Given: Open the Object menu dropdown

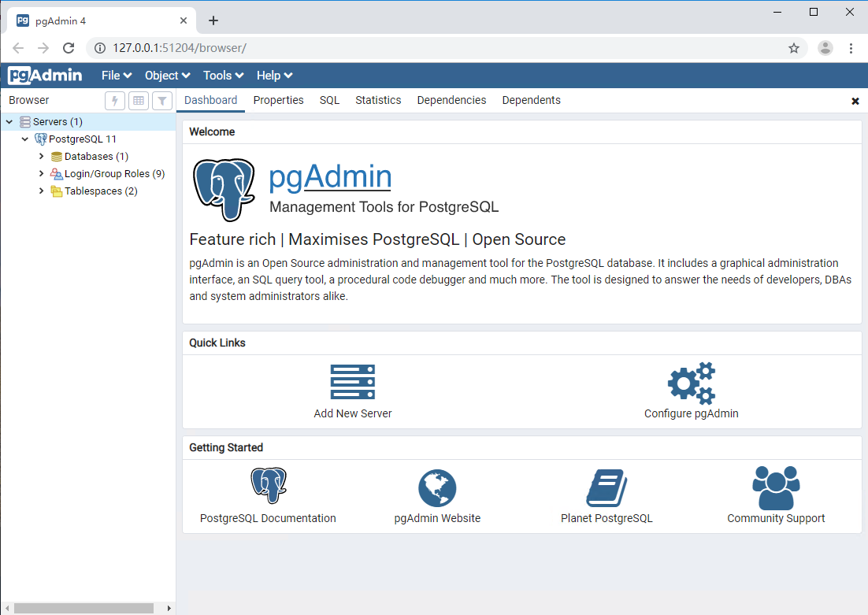Looking at the screenshot, I should tap(167, 76).
